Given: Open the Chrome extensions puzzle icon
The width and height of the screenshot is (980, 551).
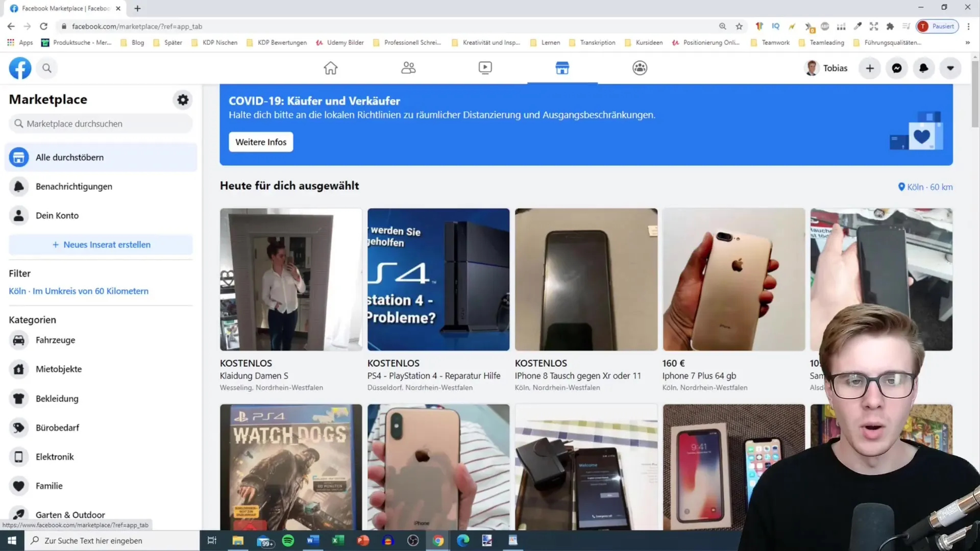Looking at the screenshot, I should pos(890,26).
